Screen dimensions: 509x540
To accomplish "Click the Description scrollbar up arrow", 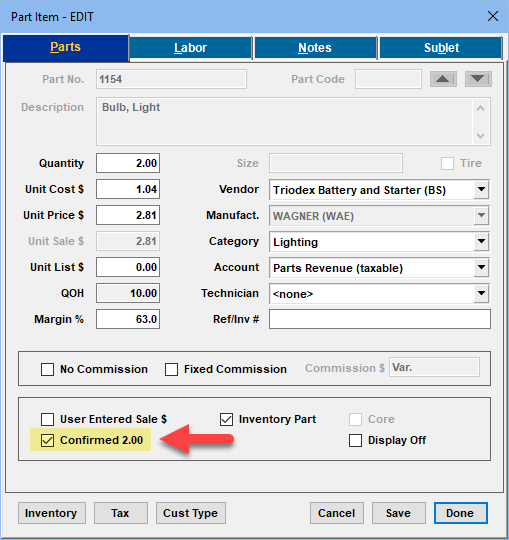I will click(480, 108).
